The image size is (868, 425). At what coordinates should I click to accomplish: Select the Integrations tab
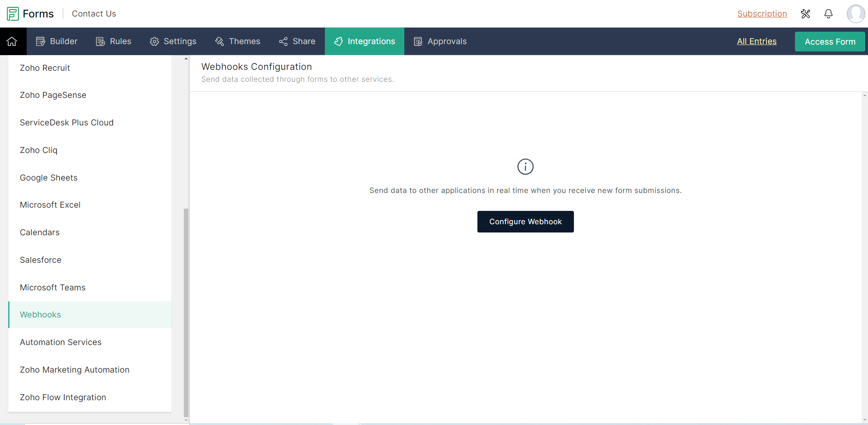tap(365, 41)
